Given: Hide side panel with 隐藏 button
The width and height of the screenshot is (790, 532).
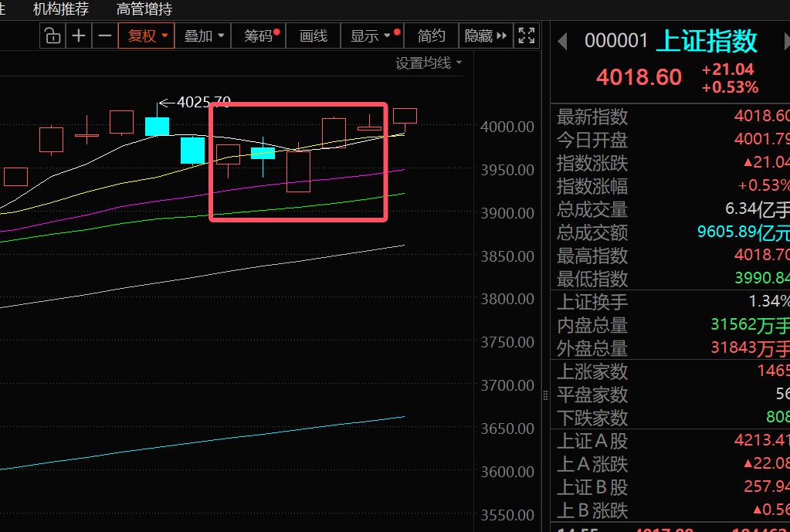Looking at the screenshot, I should [x=485, y=36].
